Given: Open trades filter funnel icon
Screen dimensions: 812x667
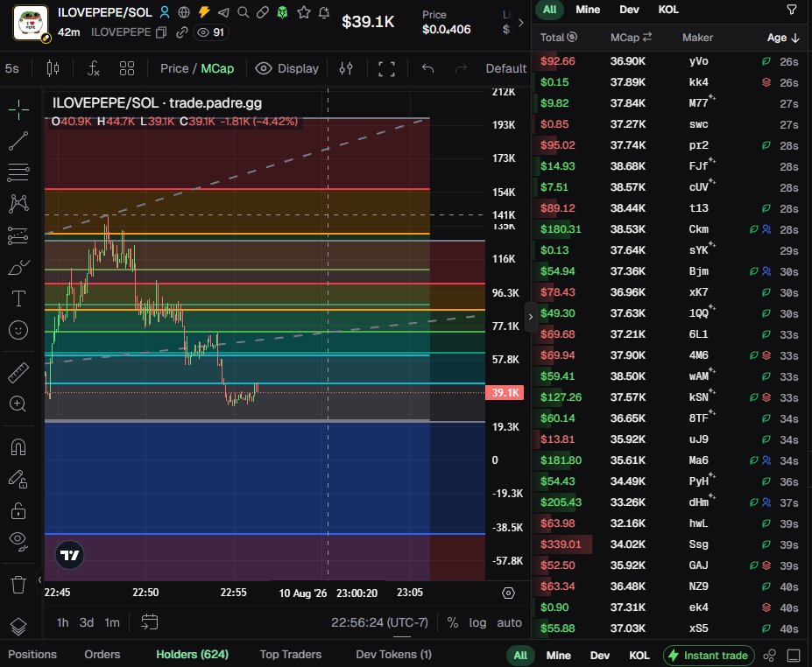Looking at the screenshot, I should coord(792,10).
